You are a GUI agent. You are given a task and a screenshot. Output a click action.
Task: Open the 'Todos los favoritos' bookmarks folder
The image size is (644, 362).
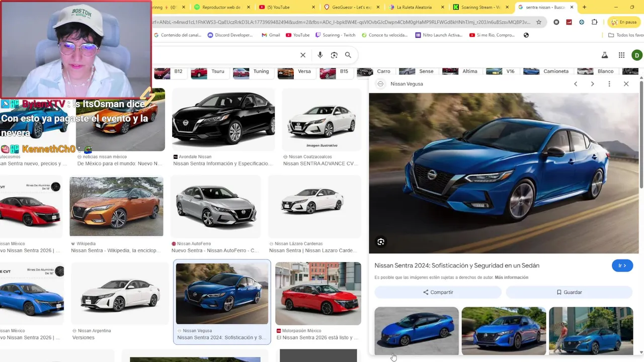[625, 35]
